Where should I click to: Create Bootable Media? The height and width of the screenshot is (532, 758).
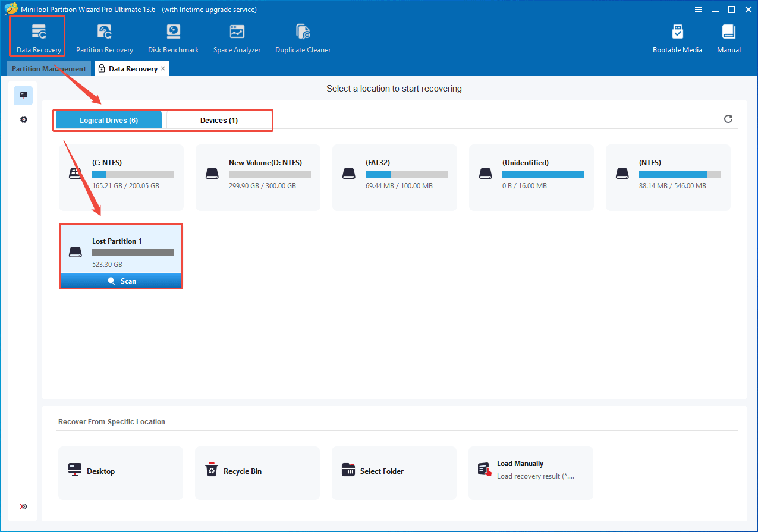click(677, 38)
